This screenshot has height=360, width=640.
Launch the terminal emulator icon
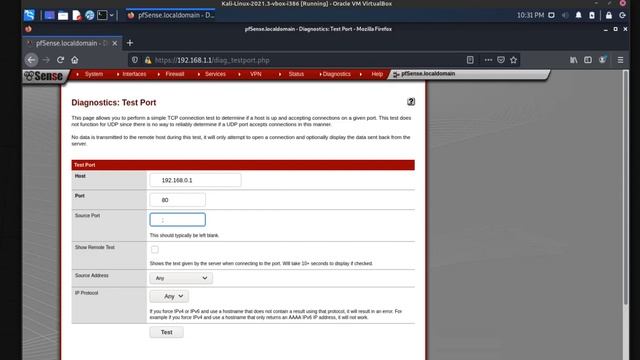pos(102,16)
